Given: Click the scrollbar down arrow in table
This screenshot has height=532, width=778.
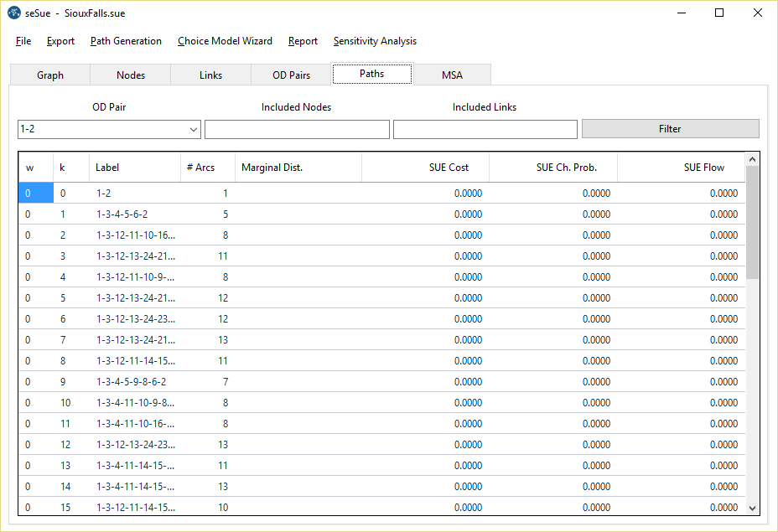Looking at the screenshot, I should coord(752,508).
